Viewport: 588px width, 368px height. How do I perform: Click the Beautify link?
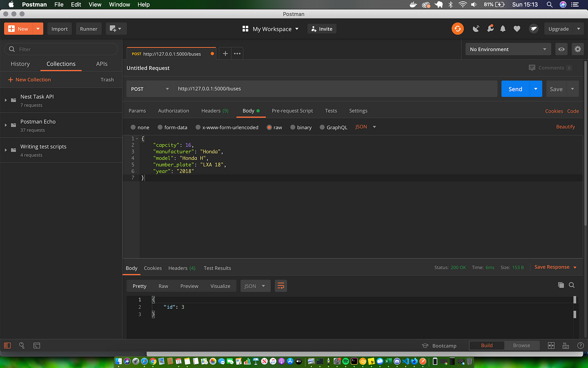click(565, 127)
